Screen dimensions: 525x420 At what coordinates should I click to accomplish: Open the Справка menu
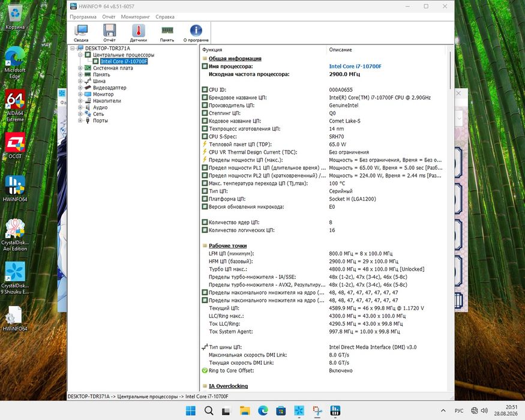pos(165,17)
